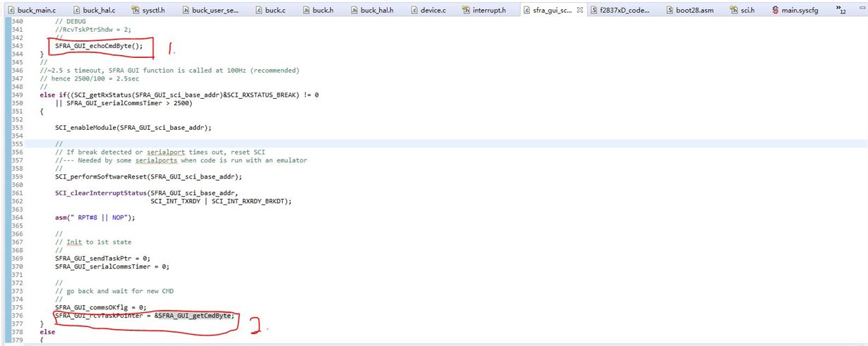This screenshot has width=868, height=346.
Task: Click the ~2.5 s timeout comment line
Action: point(169,71)
